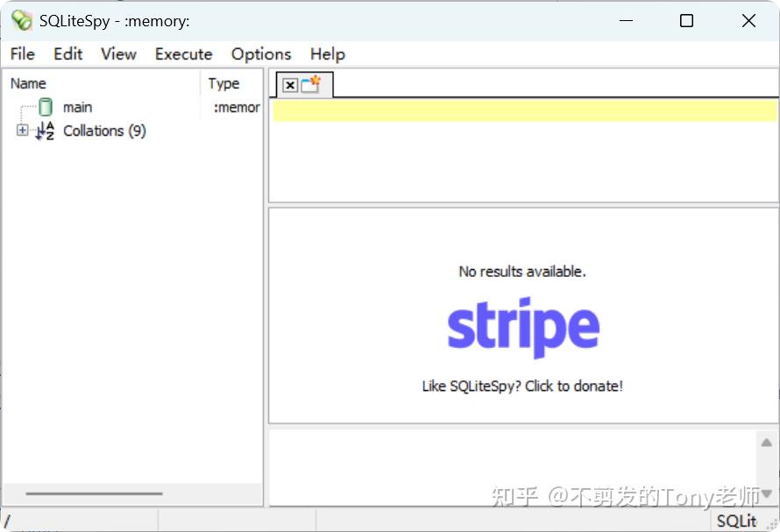The height and width of the screenshot is (532, 780).
Task: Open the Options menu
Action: click(x=260, y=54)
